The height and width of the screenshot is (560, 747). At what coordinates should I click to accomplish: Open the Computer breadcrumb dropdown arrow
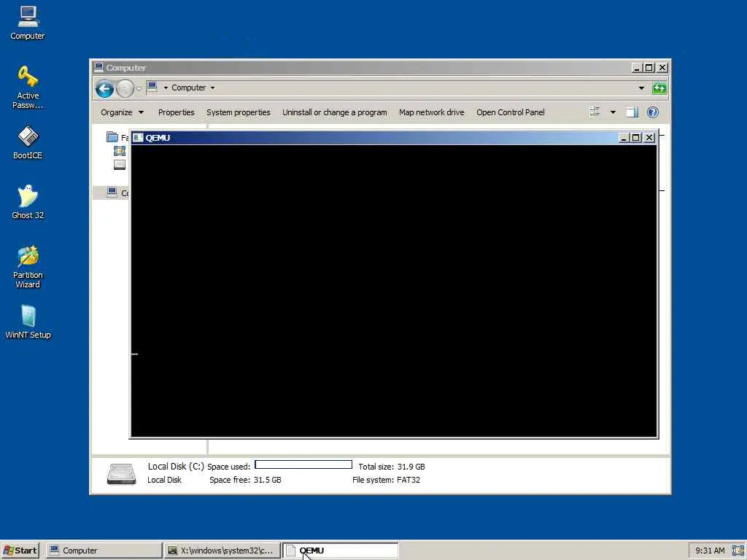click(212, 87)
